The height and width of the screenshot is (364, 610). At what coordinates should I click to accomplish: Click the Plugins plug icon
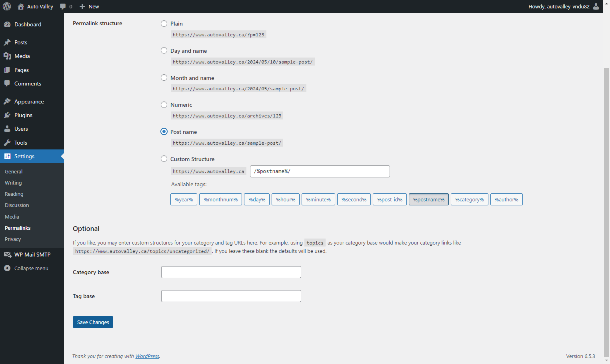click(7, 115)
